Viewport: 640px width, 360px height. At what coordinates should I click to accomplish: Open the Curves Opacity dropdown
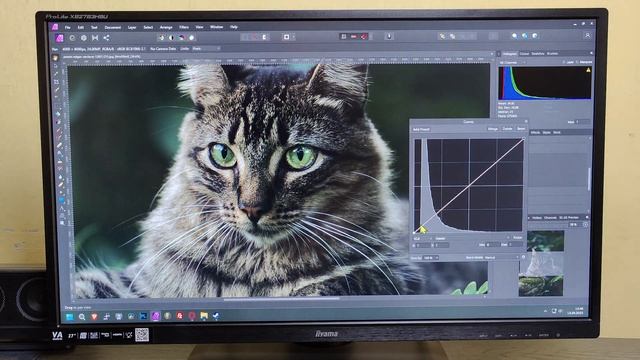[x=431, y=258]
